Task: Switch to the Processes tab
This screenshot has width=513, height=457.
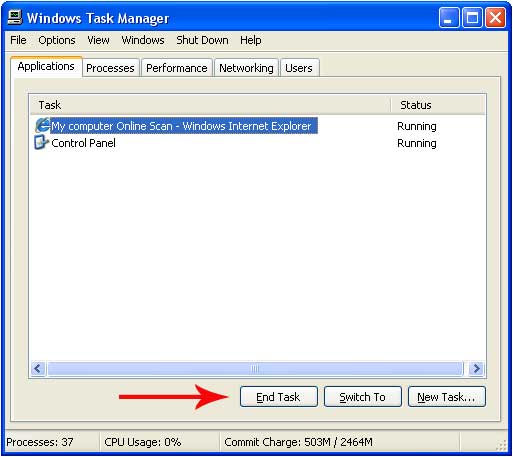Action: tap(110, 68)
